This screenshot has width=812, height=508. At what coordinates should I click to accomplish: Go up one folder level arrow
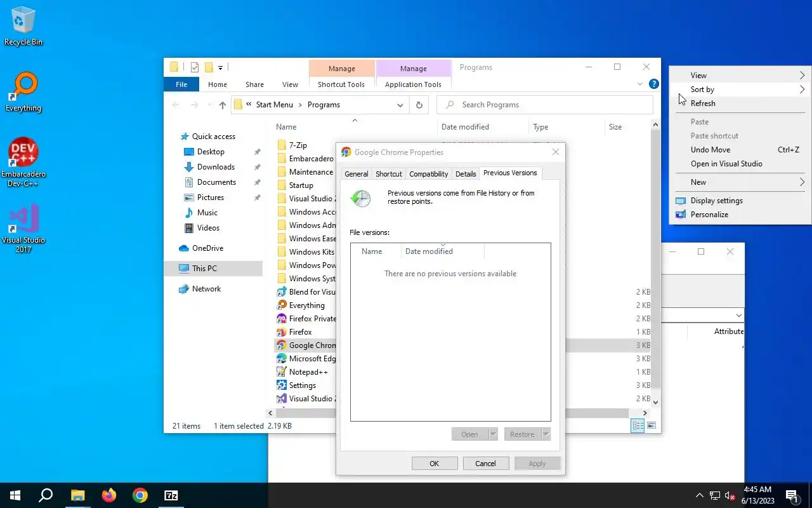222,105
